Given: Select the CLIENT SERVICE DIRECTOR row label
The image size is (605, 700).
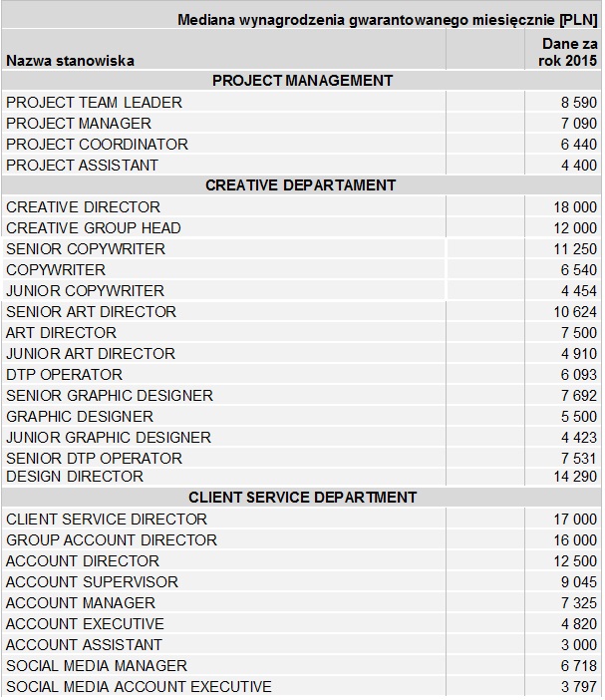Looking at the screenshot, I should [x=107, y=520].
